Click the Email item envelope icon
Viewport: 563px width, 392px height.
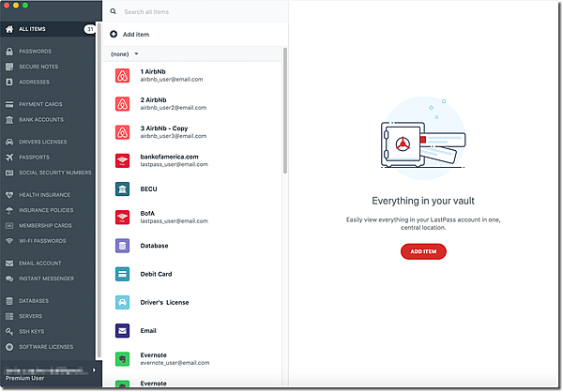point(122,331)
